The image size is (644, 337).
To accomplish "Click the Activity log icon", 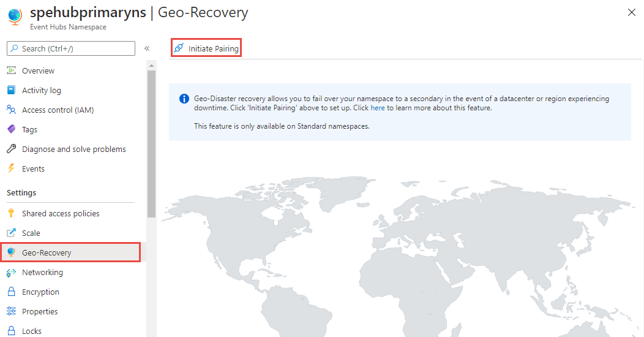I will coord(11,90).
